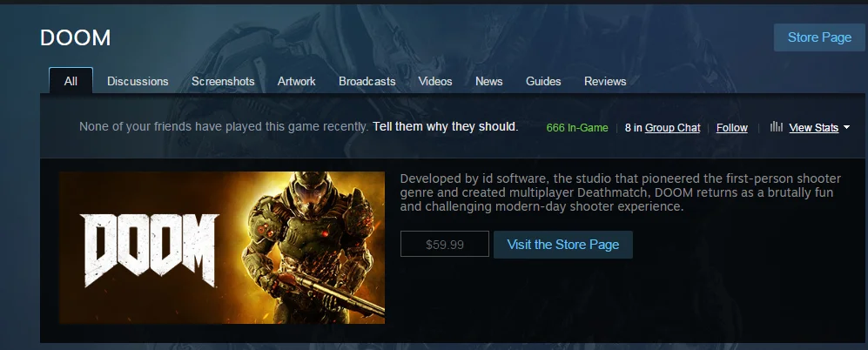Open the bar-chart stats icon beside View Stats

(x=776, y=127)
